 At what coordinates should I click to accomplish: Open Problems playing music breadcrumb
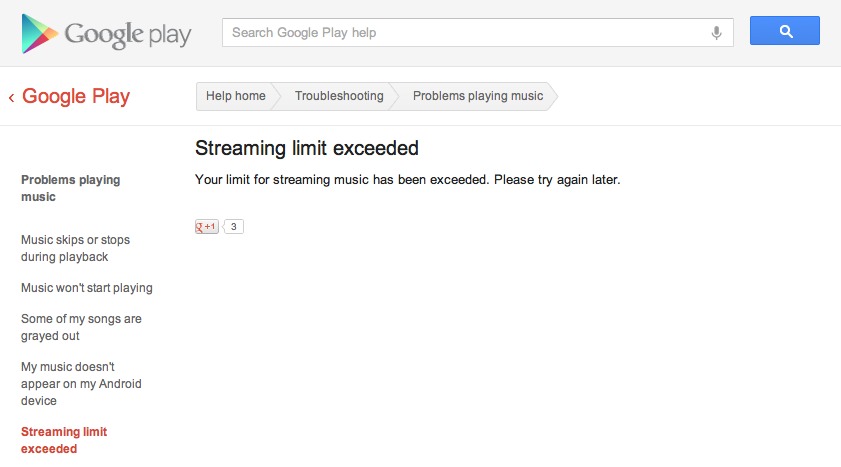tap(478, 96)
